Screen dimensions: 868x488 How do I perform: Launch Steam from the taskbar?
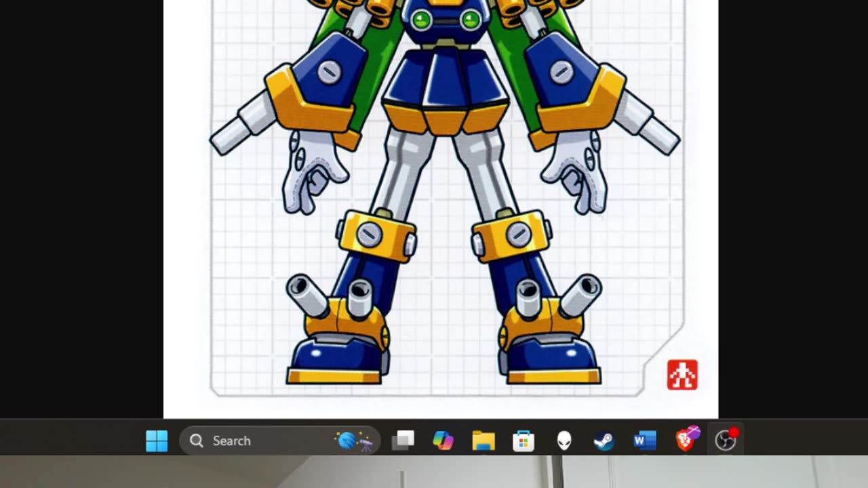coord(604,441)
